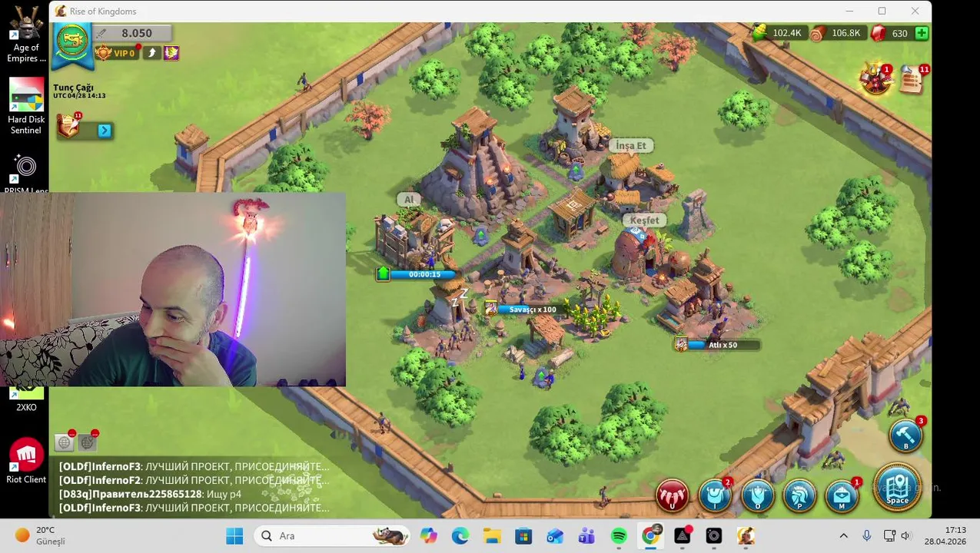
Task: Add gems with green plus button
Action: (x=922, y=33)
